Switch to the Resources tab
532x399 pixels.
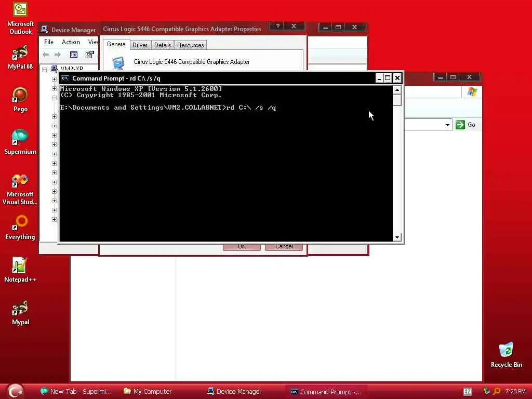190,45
